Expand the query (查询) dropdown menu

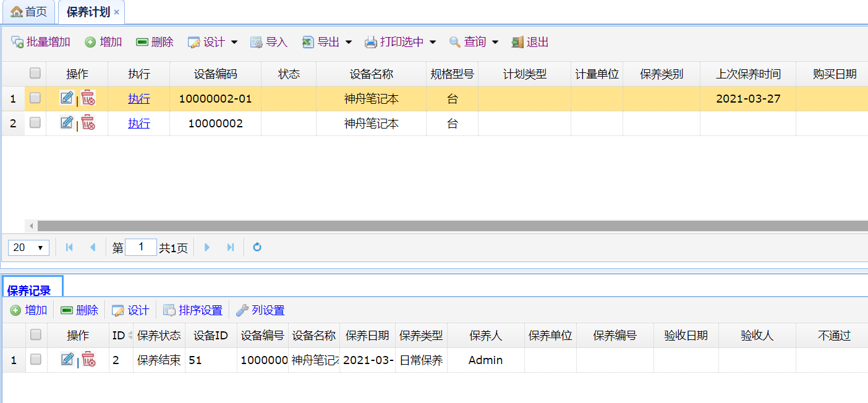tap(495, 42)
